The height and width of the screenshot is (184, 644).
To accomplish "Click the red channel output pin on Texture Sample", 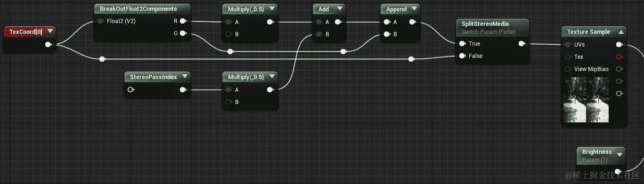I will tap(619, 57).
